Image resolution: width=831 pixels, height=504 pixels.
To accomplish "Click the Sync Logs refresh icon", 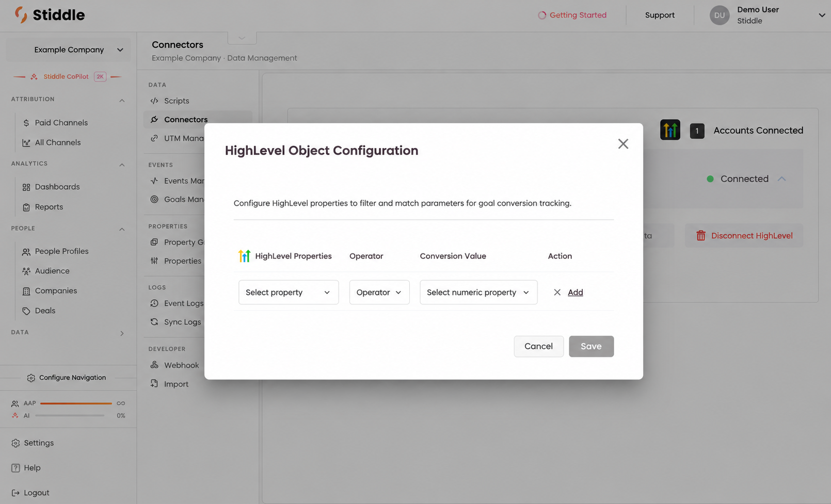I will (154, 322).
